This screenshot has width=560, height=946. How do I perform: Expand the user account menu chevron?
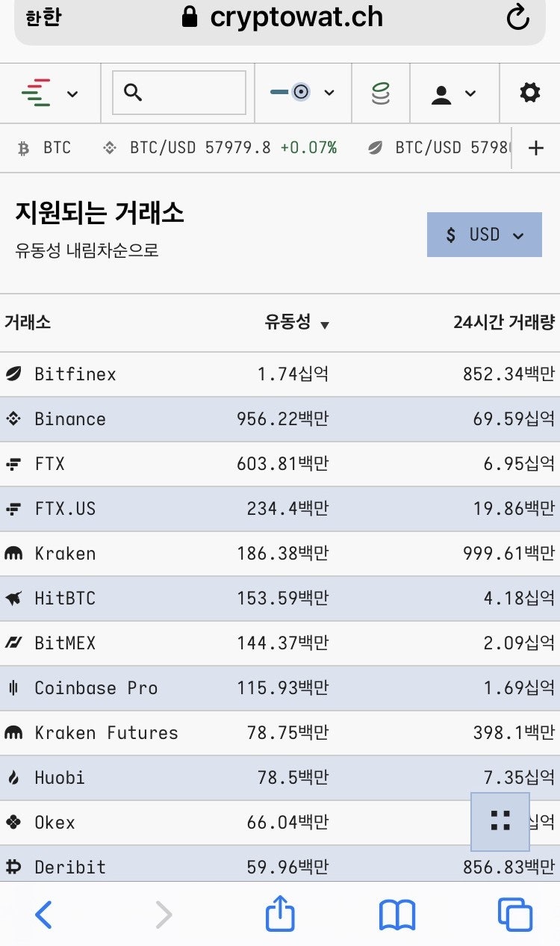click(x=470, y=93)
